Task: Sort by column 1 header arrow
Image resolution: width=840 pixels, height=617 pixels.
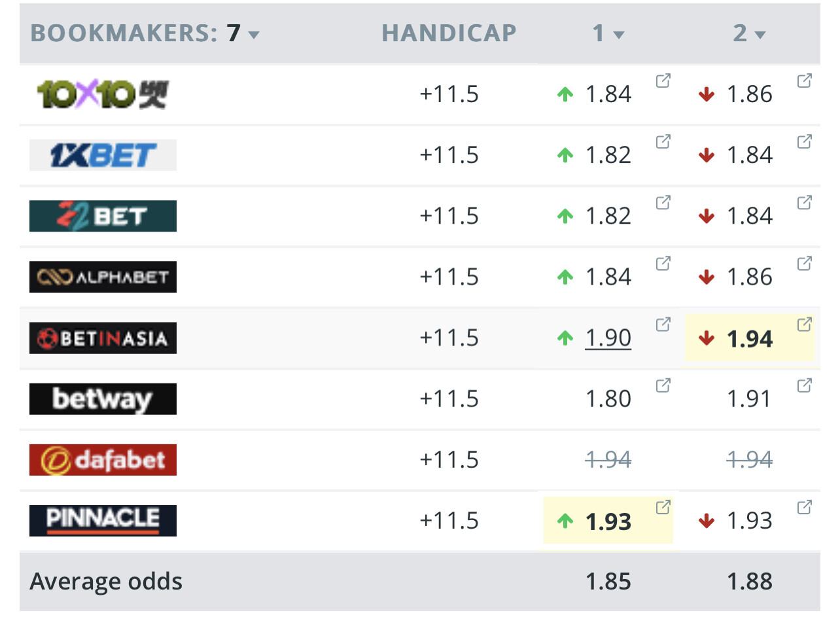Action: (618, 35)
